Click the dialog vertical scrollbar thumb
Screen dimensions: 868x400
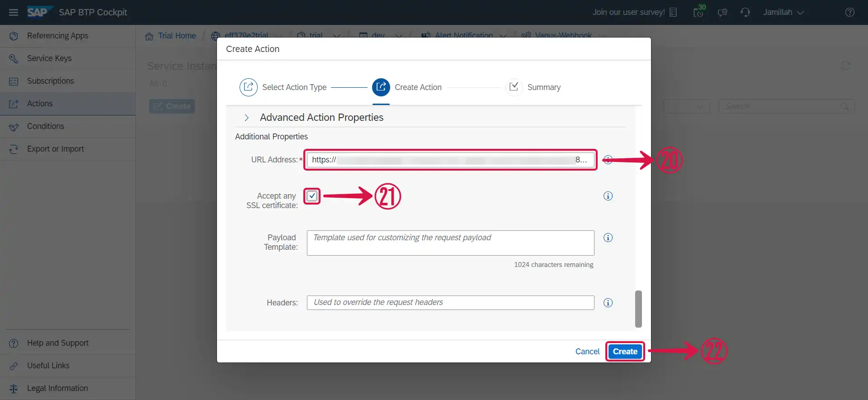[x=638, y=309]
